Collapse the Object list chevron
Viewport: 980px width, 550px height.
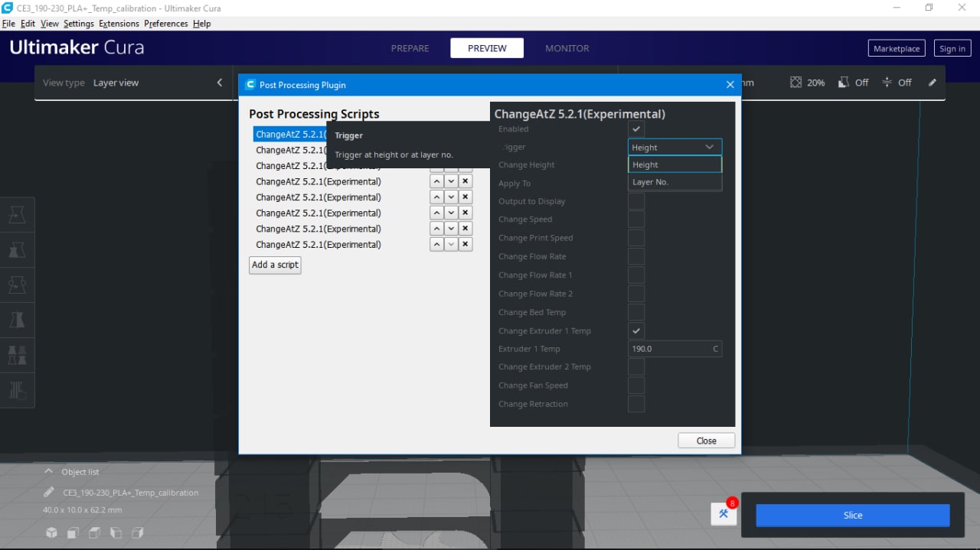pos(49,471)
